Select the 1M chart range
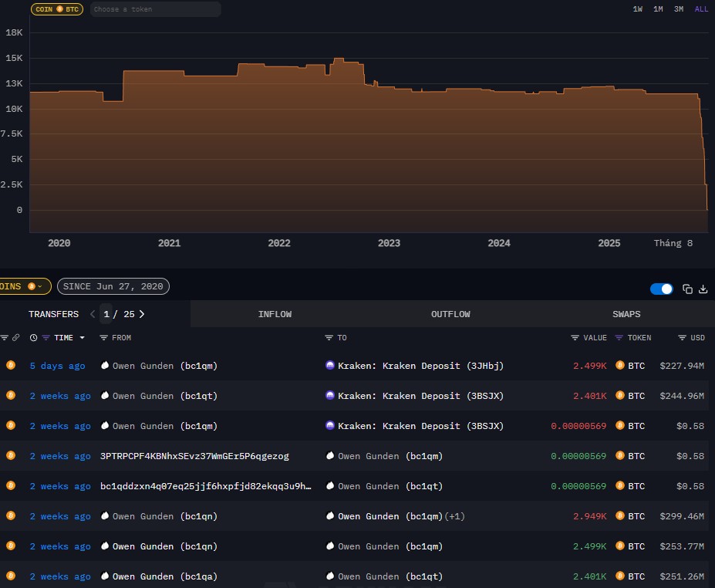The width and height of the screenshot is (715, 588). 658,9
